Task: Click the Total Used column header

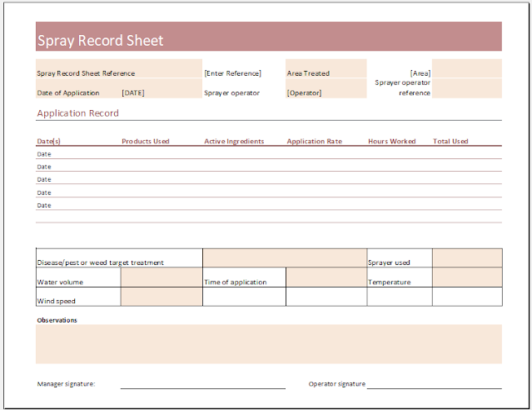Action: tap(450, 142)
